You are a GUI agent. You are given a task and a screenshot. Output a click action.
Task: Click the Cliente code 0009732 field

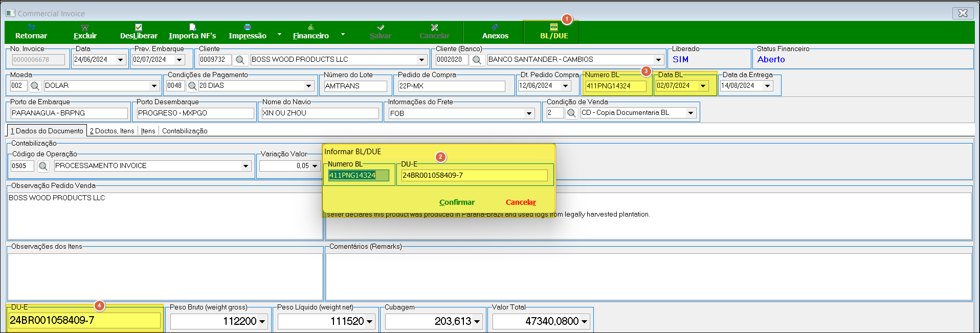coord(215,60)
